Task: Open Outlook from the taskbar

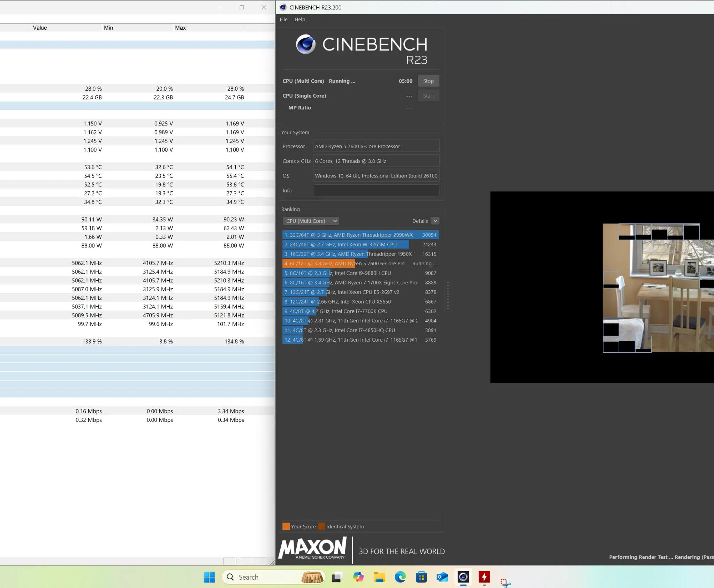Action: pyautogui.click(x=442, y=577)
